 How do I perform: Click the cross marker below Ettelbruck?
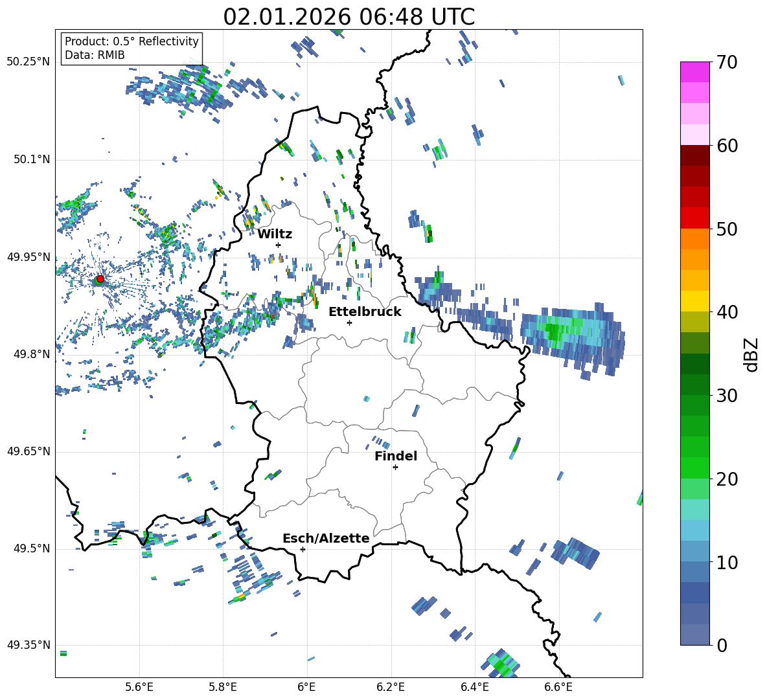pyautogui.click(x=349, y=322)
